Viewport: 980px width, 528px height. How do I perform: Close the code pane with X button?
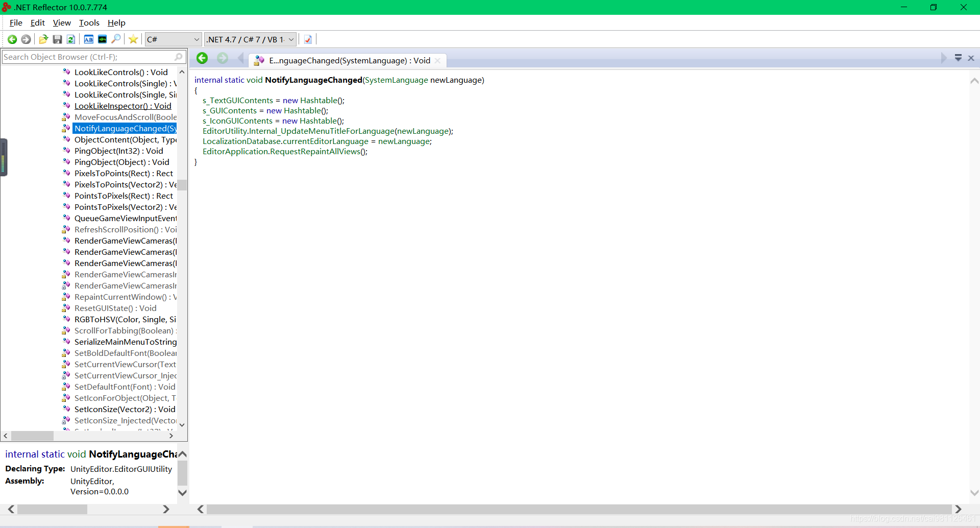point(971,58)
